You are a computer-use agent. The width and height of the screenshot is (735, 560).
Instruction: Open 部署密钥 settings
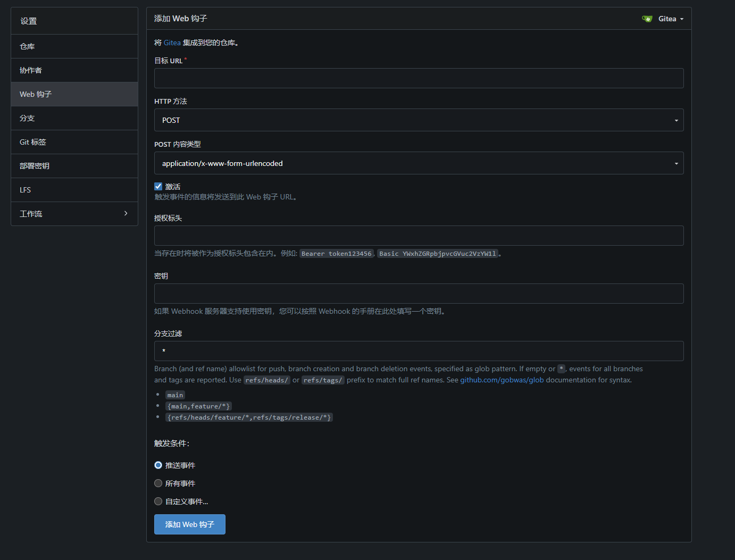pyautogui.click(x=74, y=166)
